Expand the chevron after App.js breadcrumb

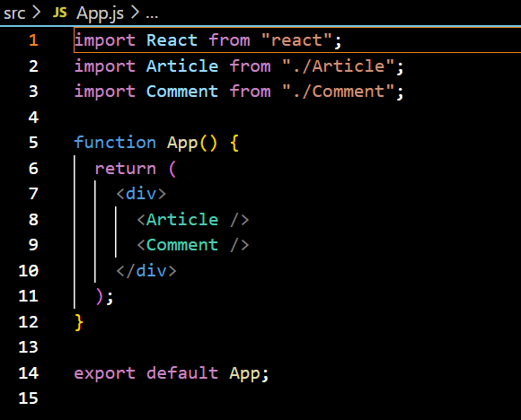(x=135, y=13)
